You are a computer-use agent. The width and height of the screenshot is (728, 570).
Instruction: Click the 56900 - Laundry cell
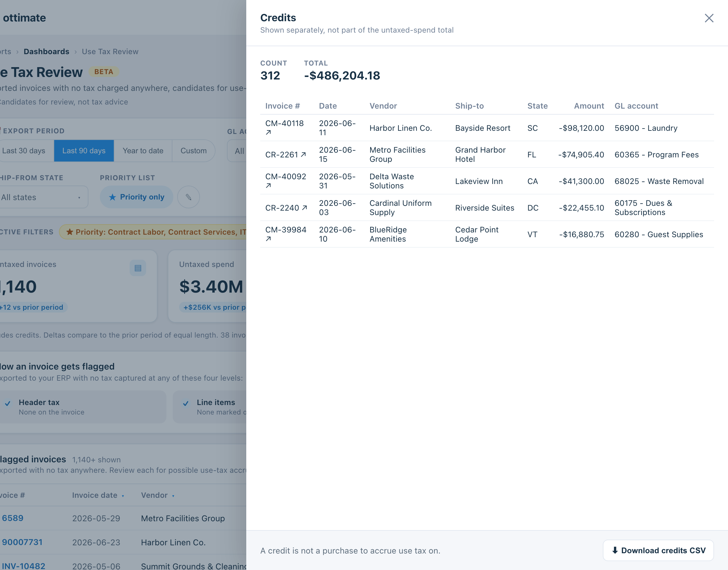tap(646, 128)
